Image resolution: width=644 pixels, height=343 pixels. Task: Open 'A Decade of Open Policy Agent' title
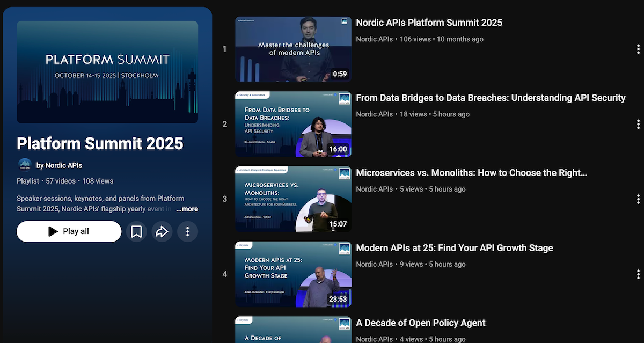pos(420,323)
